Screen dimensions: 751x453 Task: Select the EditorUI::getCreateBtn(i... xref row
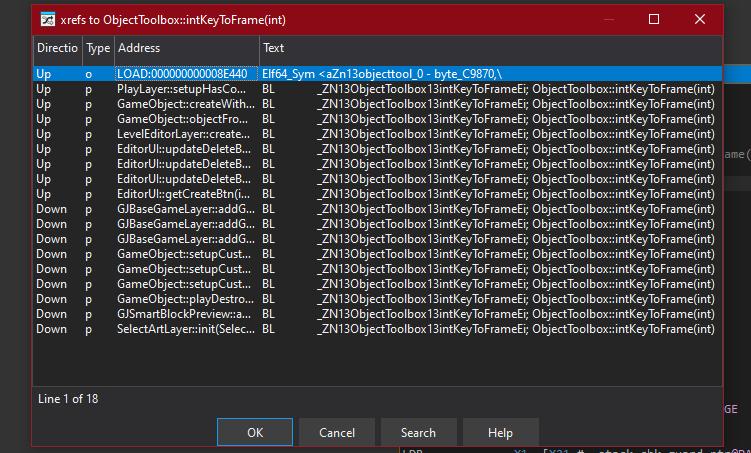[378, 194]
